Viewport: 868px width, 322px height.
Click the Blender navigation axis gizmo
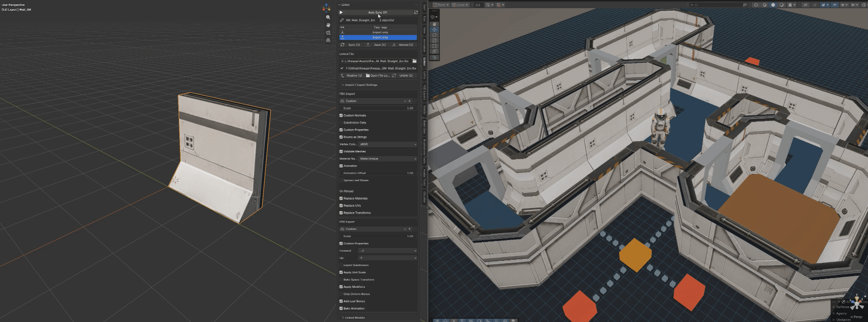tap(326, 7)
